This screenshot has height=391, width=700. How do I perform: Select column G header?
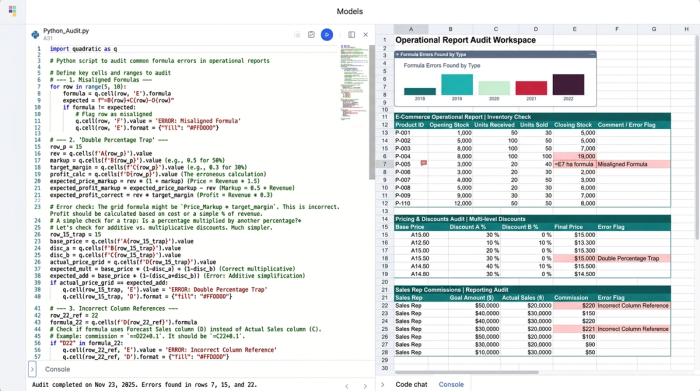point(654,29)
